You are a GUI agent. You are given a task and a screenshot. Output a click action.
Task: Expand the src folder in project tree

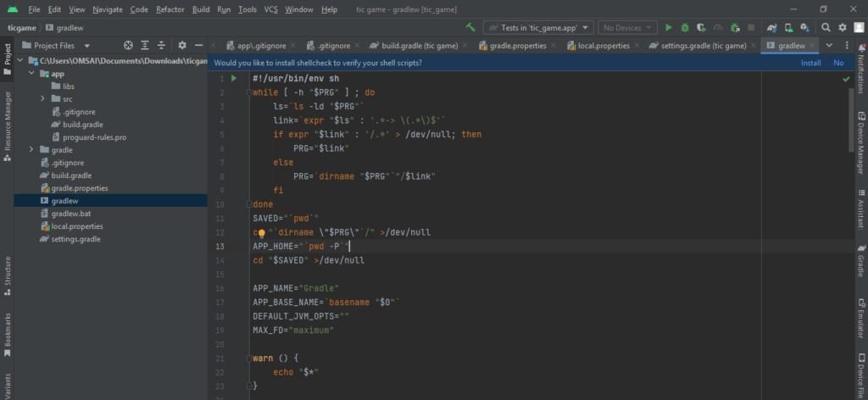[43, 99]
